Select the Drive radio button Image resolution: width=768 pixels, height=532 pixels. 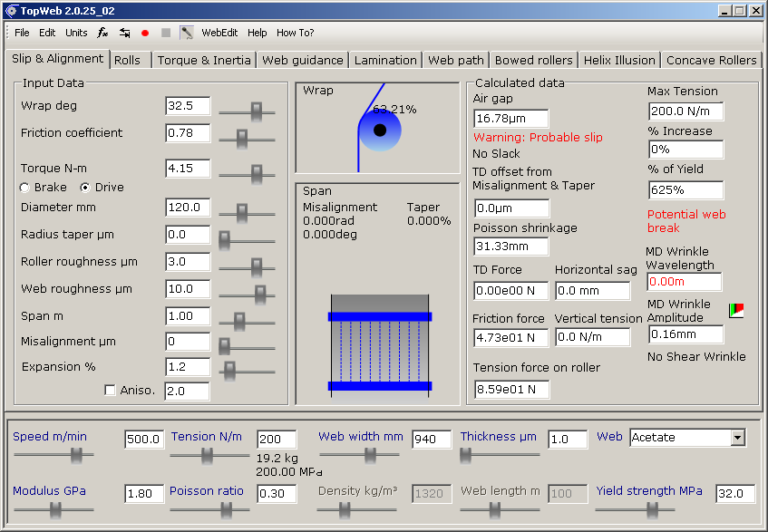85,188
